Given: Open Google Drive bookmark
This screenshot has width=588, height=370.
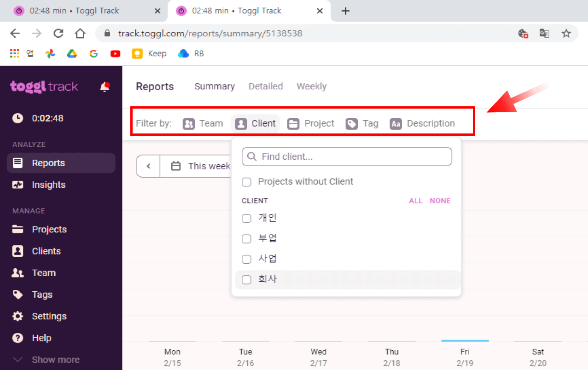Looking at the screenshot, I should 72,53.
